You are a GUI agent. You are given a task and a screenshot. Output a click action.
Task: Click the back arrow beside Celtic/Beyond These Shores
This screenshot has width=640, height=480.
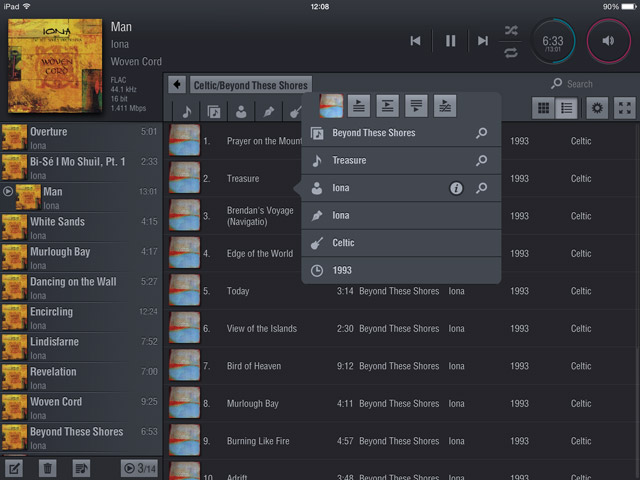(x=177, y=85)
